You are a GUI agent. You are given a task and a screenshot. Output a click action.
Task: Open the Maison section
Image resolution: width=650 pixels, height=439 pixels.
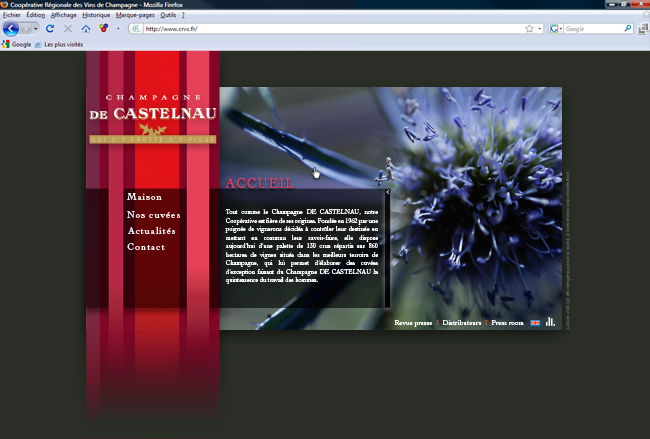point(144,197)
